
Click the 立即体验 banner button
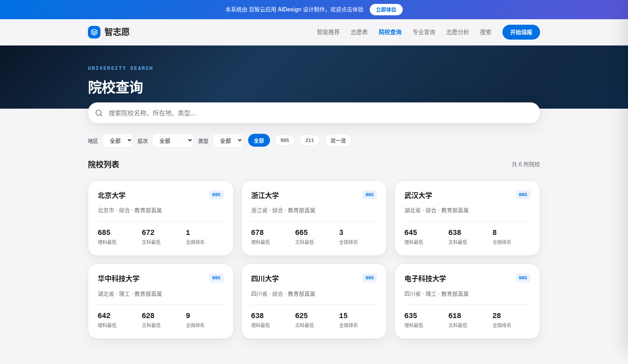tap(386, 9)
